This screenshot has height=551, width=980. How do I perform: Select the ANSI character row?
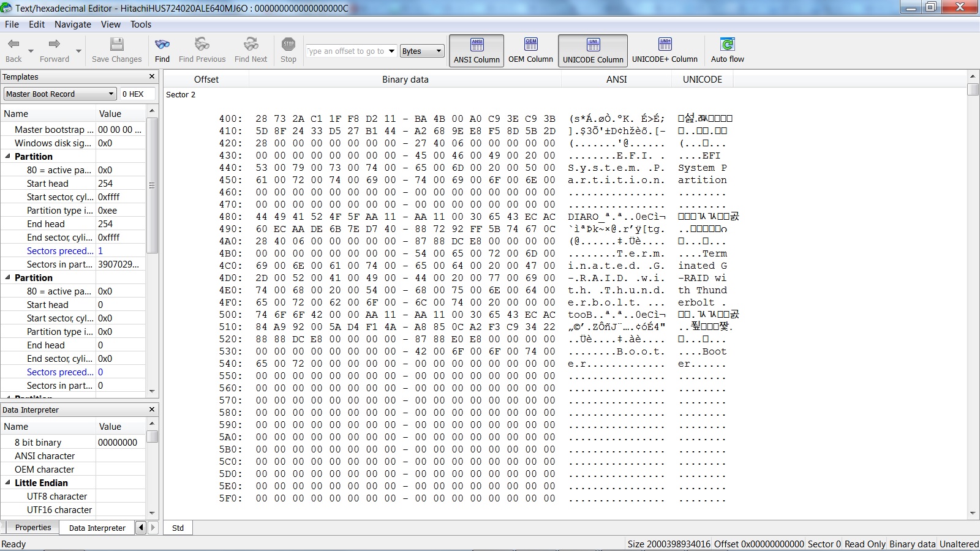click(73, 456)
